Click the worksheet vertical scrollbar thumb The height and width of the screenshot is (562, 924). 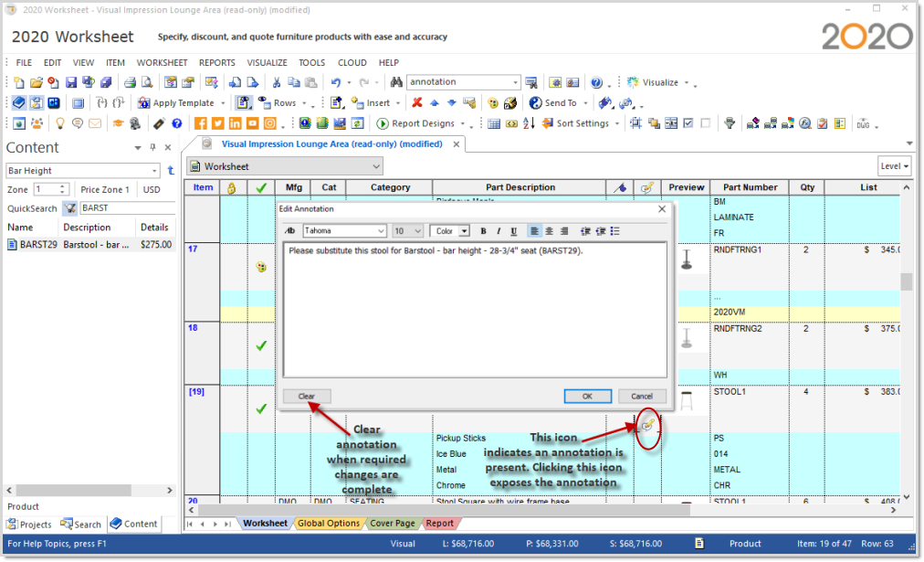[x=906, y=281]
